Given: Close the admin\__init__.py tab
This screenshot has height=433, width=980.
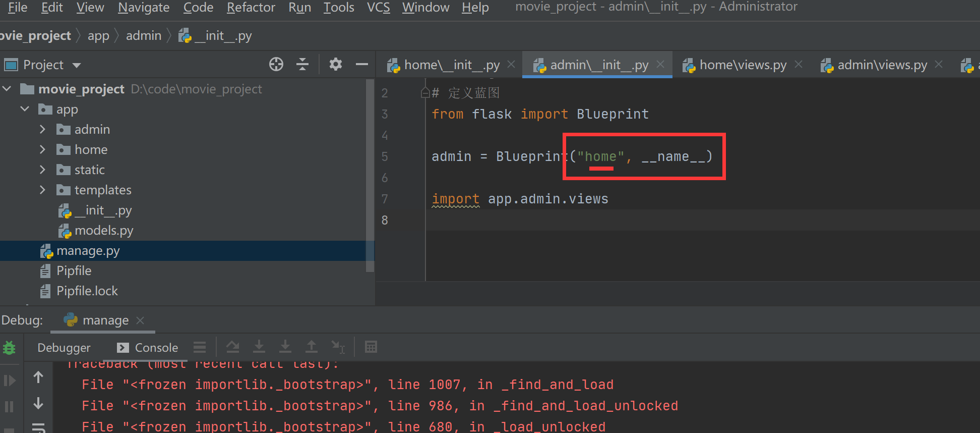Looking at the screenshot, I should click(x=660, y=65).
